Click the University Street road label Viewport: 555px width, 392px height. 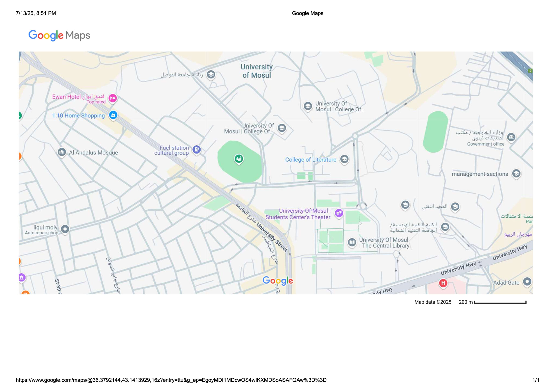tap(272, 237)
